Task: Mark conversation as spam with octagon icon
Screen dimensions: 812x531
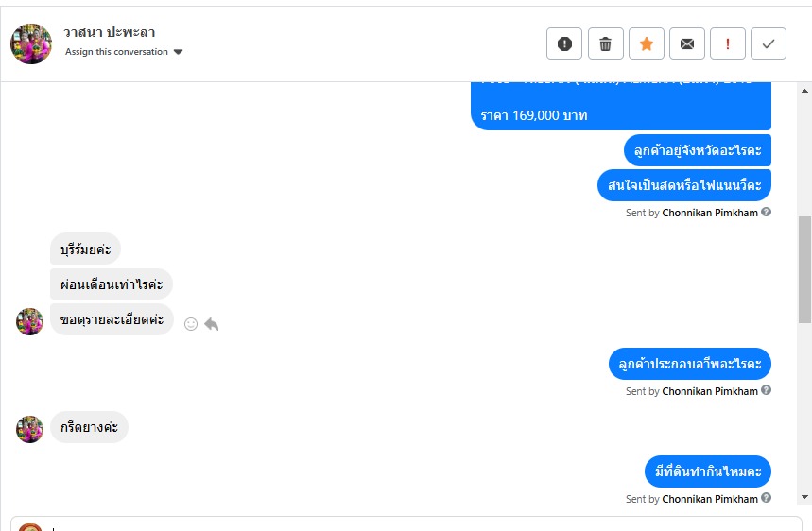Action: pyautogui.click(x=564, y=43)
